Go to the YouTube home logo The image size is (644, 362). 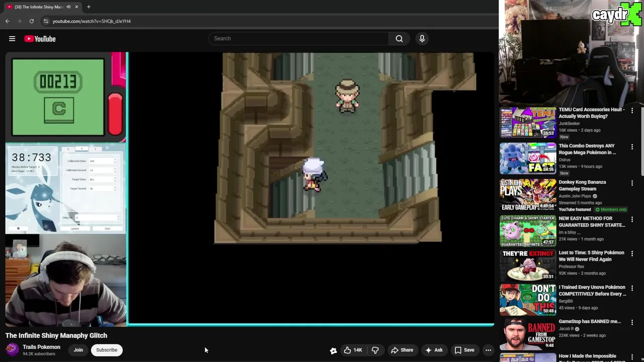(40, 39)
